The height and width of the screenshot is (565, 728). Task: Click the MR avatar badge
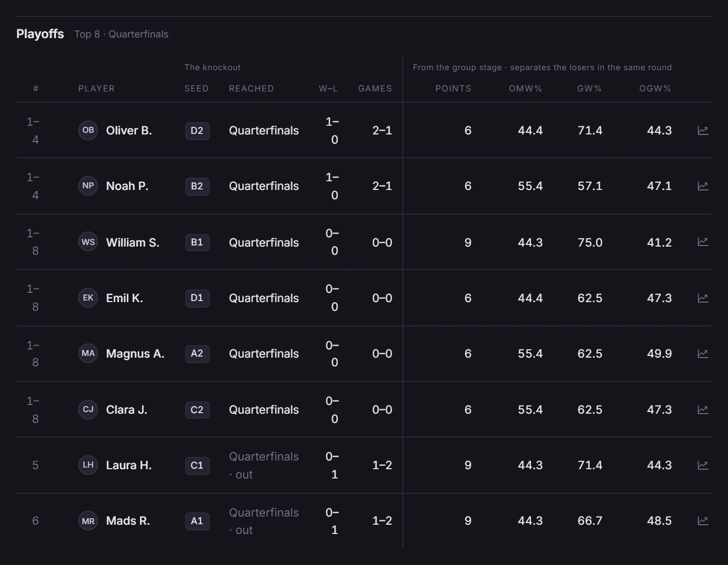pyautogui.click(x=88, y=521)
